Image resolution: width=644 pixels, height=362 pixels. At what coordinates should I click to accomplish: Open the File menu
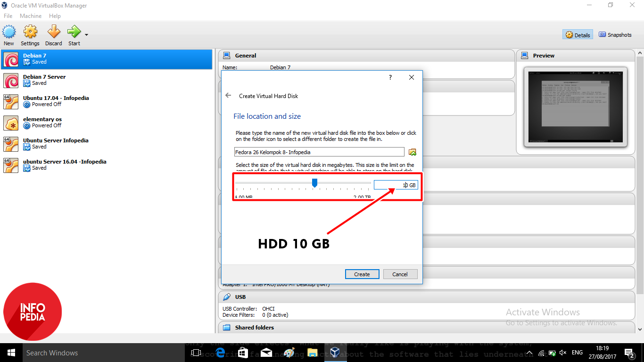8,16
